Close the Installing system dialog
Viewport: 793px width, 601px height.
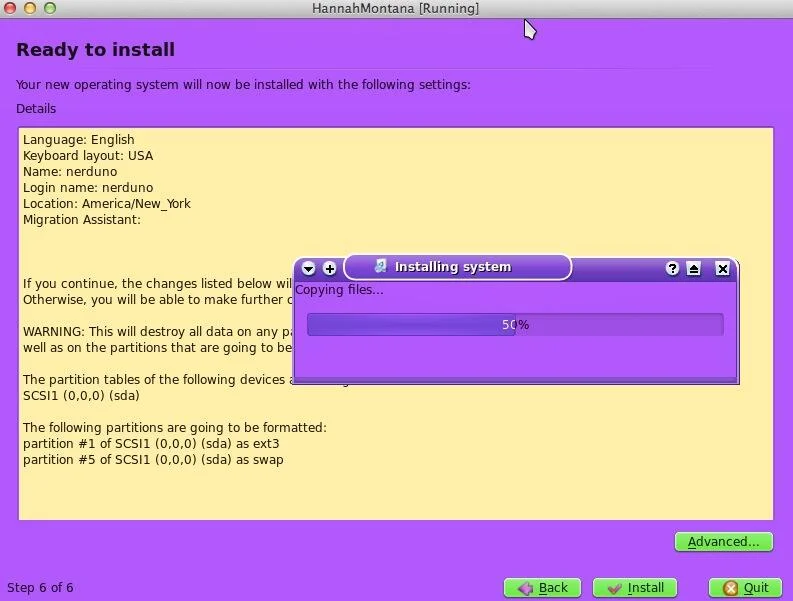[x=723, y=268]
